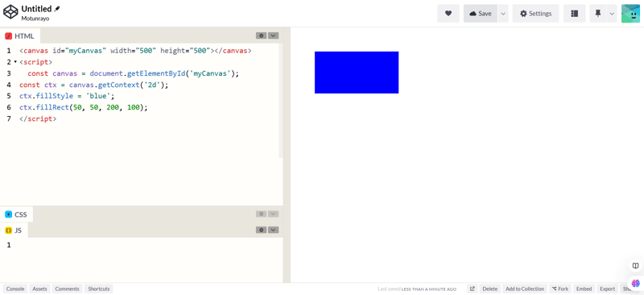Viewport: 644px width, 295px height.
Task: Open the HTML panel dropdown chevron
Action: [274, 35]
